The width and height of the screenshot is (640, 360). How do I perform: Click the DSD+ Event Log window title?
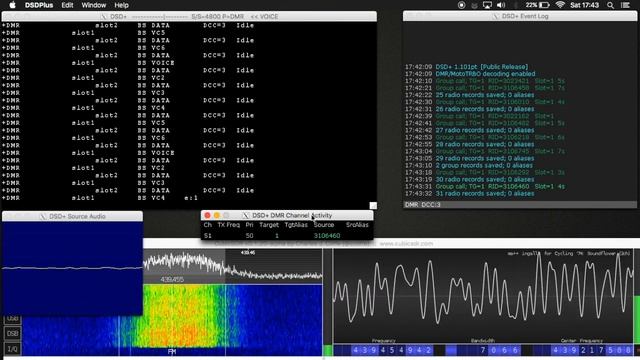pos(525,16)
